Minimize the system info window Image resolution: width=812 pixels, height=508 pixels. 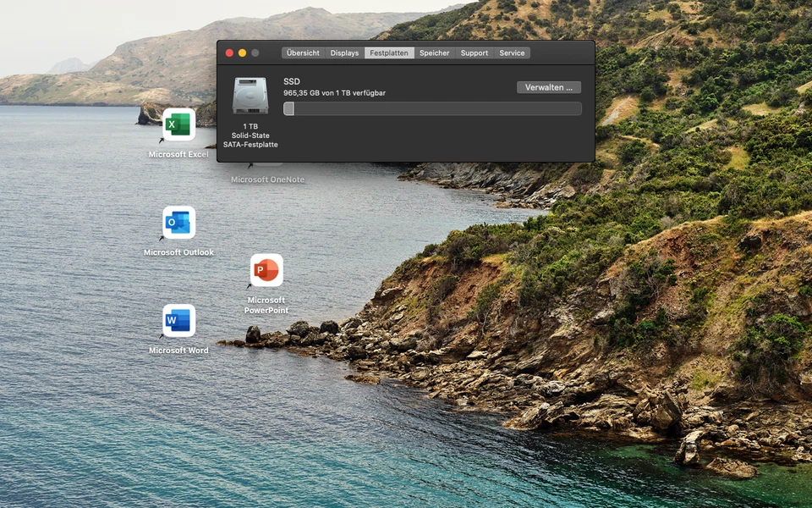click(x=243, y=52)
